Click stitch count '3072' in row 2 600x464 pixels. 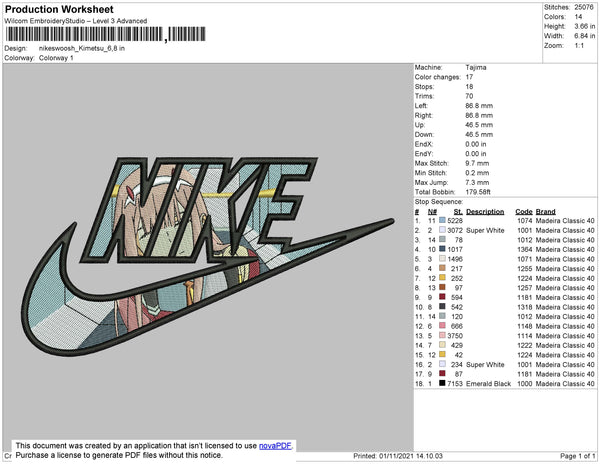pyautogui.click(x=455, y=230)
